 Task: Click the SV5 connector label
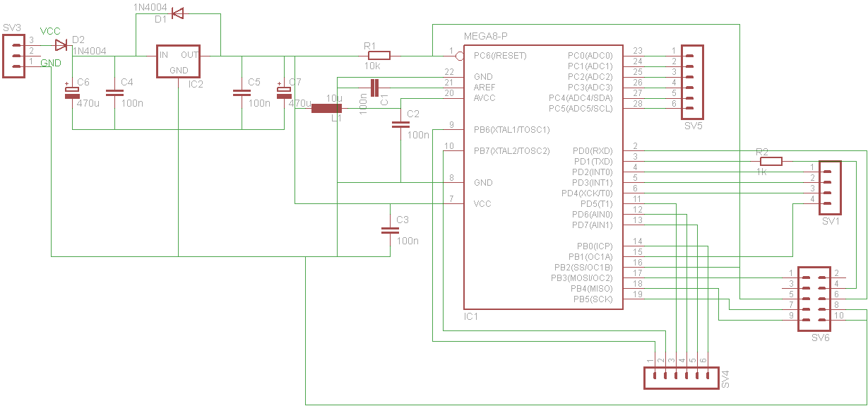pyautogui.click(x=694, y=126)
